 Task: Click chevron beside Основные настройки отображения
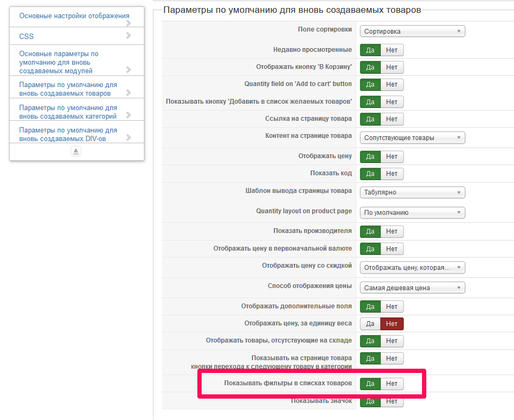(128, 23)
